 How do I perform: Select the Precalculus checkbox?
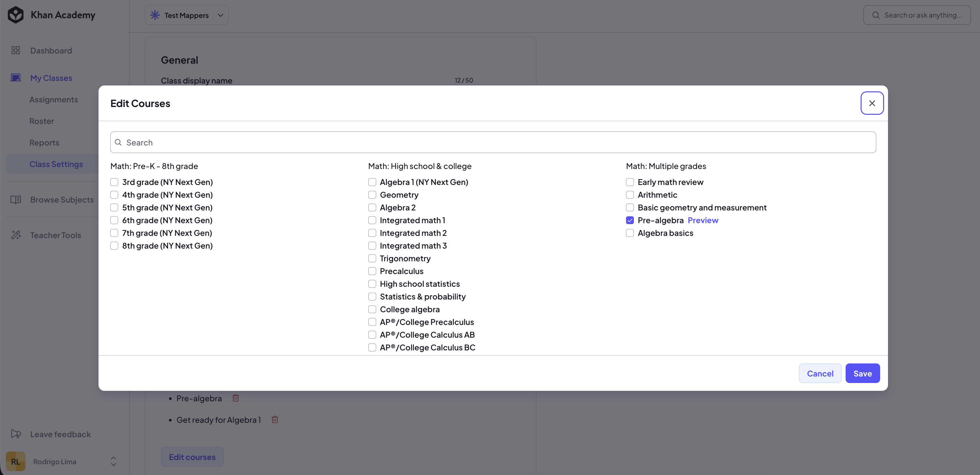372,271
